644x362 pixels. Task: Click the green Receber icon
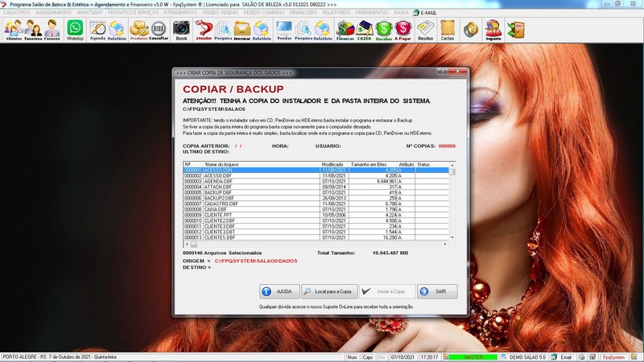[x=384, y=30]
